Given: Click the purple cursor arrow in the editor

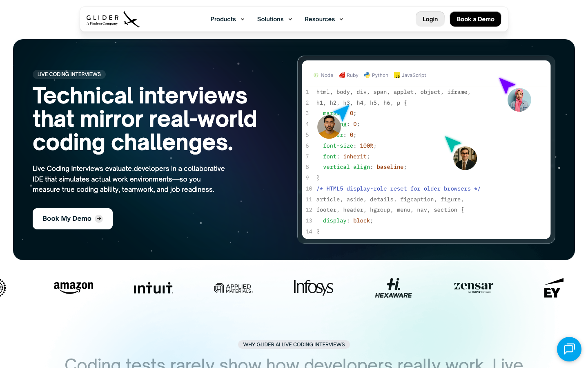Looking at the screenshot, I should tap(507, 85).
